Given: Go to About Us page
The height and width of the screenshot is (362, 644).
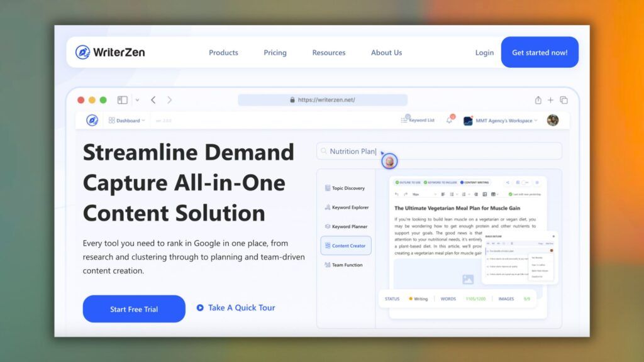Looking at the screenshot, I should tap(387, 53).
